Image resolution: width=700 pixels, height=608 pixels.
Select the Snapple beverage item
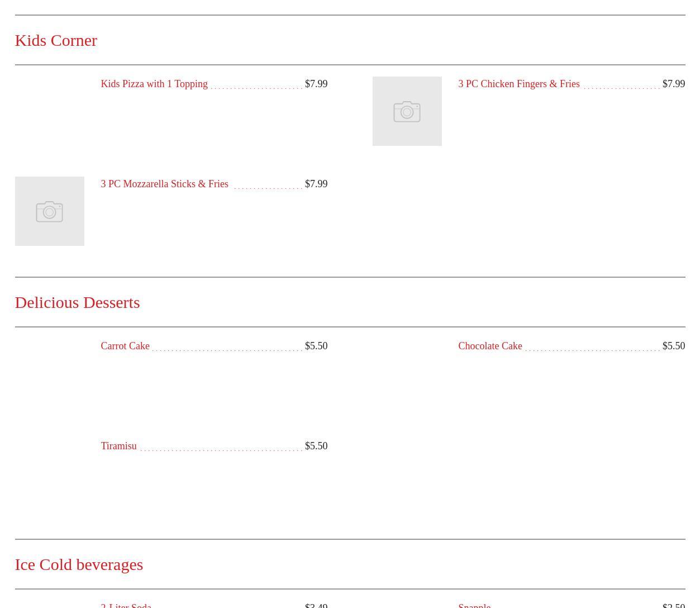(x=474, y=605)
